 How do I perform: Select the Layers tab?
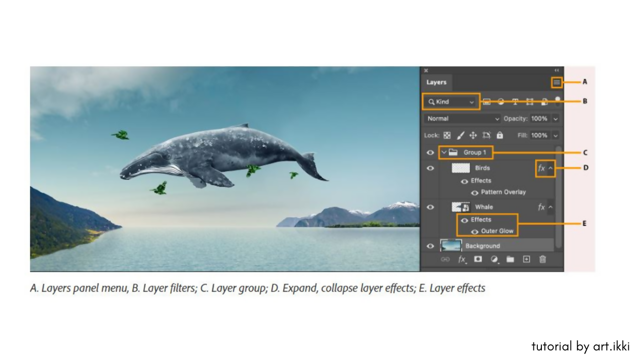pos(436,82)
